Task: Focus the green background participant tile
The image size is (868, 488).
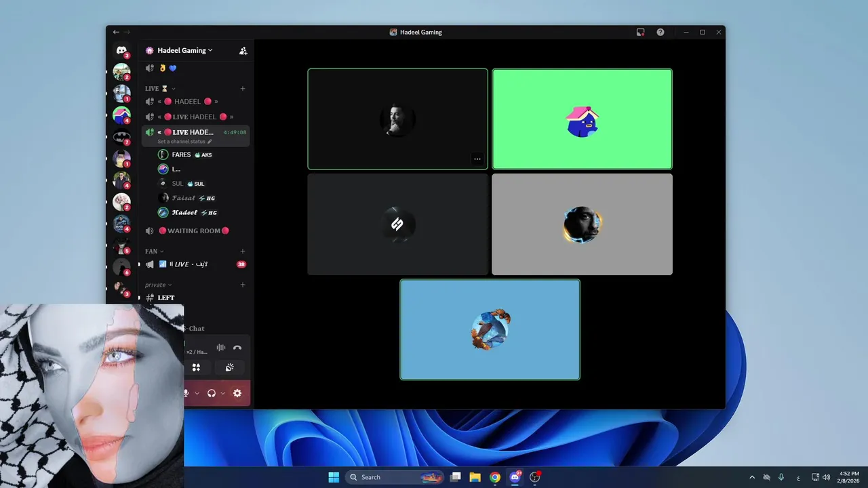Action: coord(582,119)
